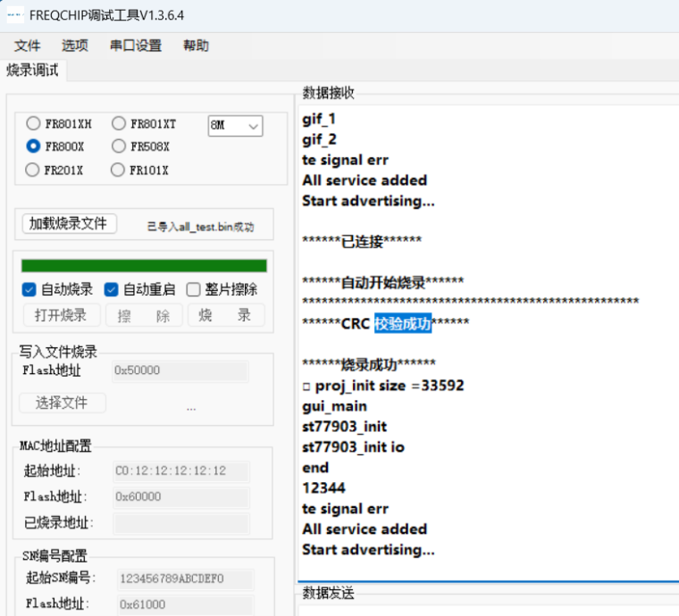Image resolution: width=679 pixels, height=616 pixels.
Task: Open the 帮助 menu
Action: pos(196,46)
